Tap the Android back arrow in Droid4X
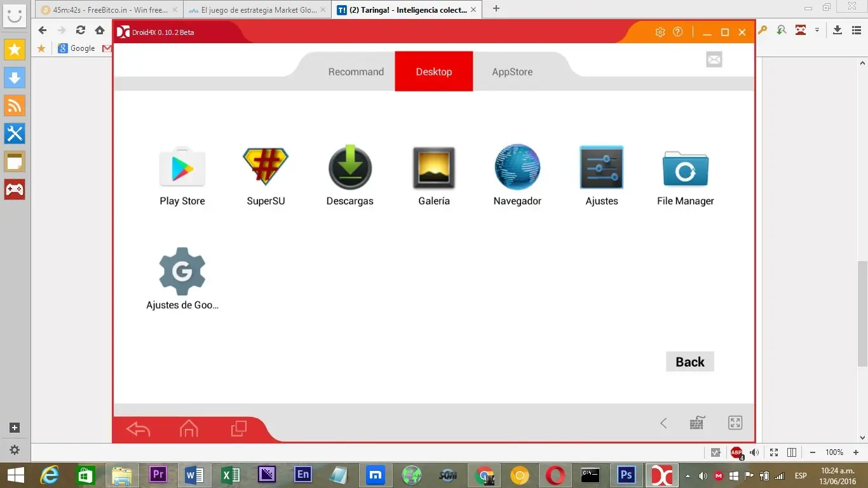The image size is (868, 488). point(138,430)
